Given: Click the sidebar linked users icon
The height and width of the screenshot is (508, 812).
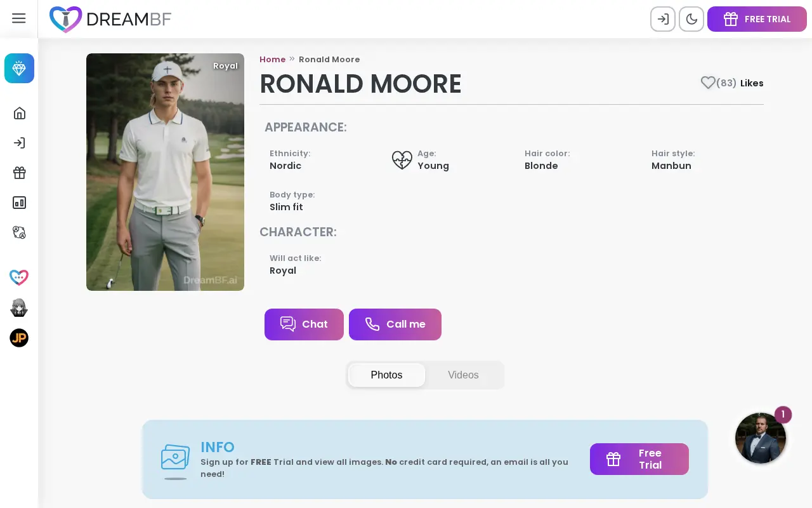Looking at the screenshot, I should pos(19,232).
